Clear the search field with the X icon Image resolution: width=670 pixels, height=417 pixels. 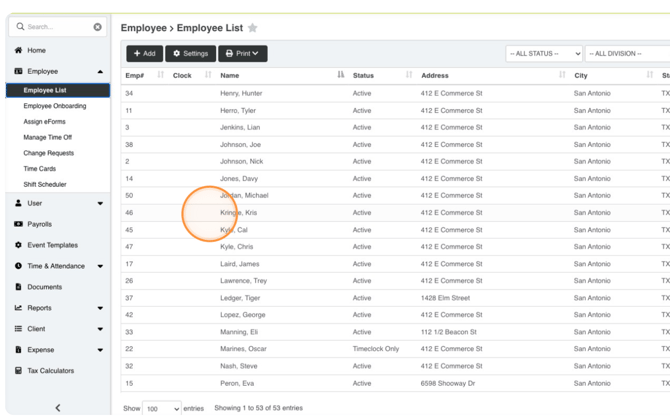(97, 27)
